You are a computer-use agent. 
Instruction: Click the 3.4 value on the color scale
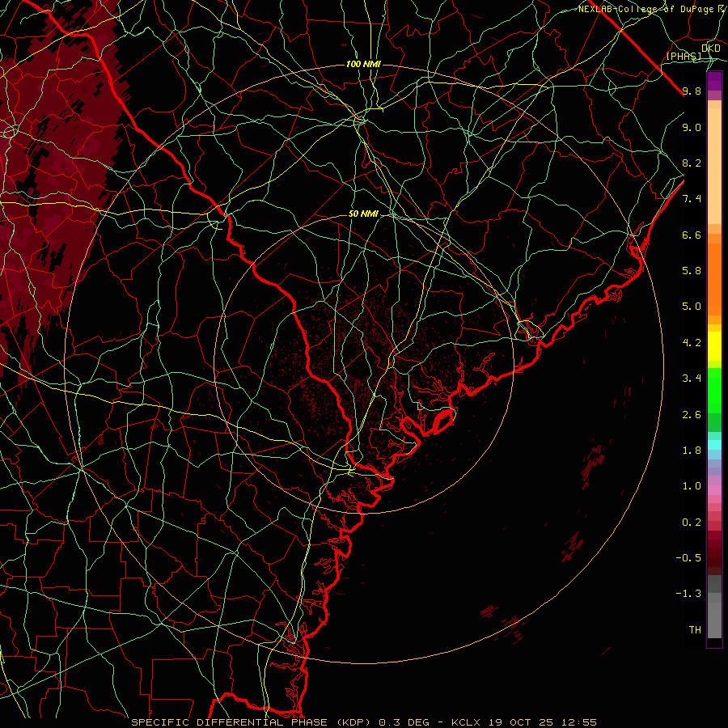[x=692, y=379]
